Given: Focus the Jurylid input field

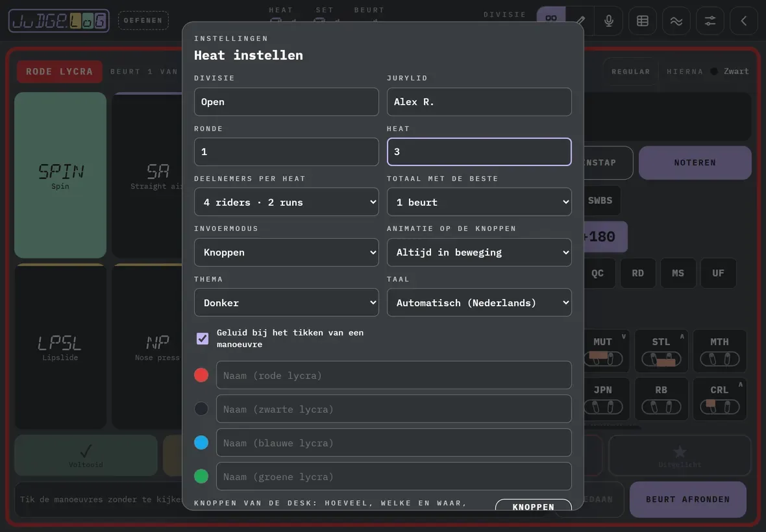Looking at the screenshot, I should pos(479,102).
